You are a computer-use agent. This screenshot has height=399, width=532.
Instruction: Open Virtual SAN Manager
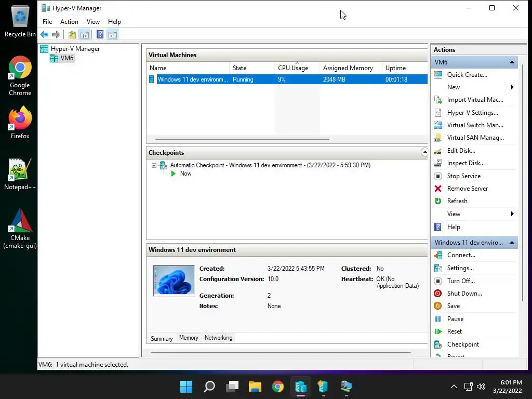[475, 137]
